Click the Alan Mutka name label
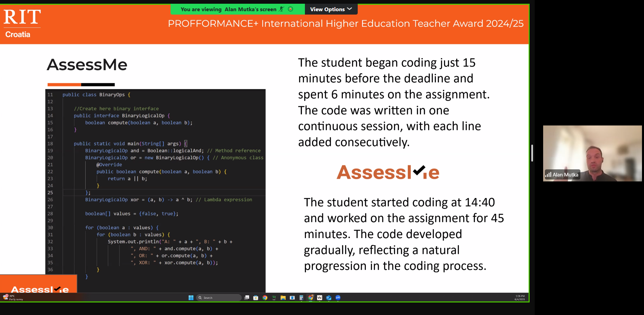This screenshot has height=315, width=644. 565,175
